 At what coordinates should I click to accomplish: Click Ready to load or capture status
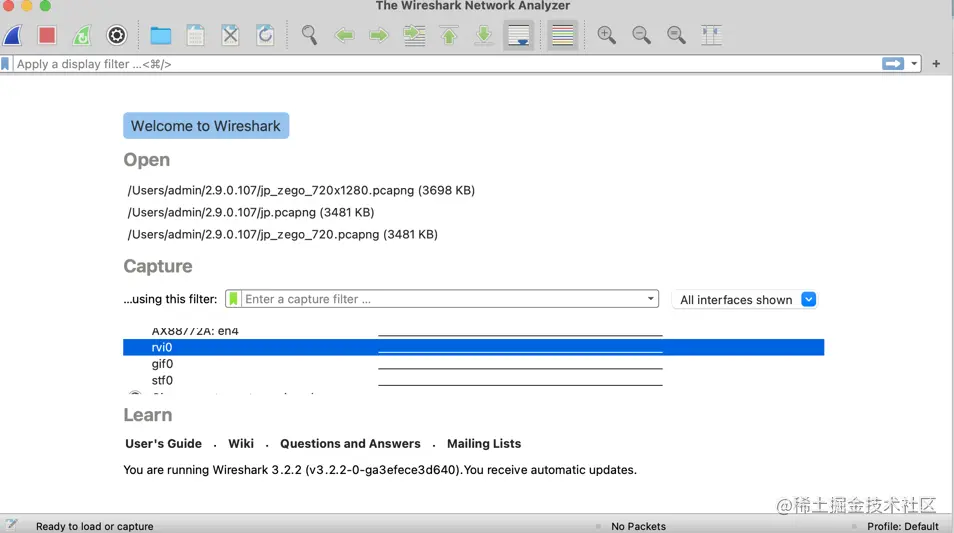point(94,526)
